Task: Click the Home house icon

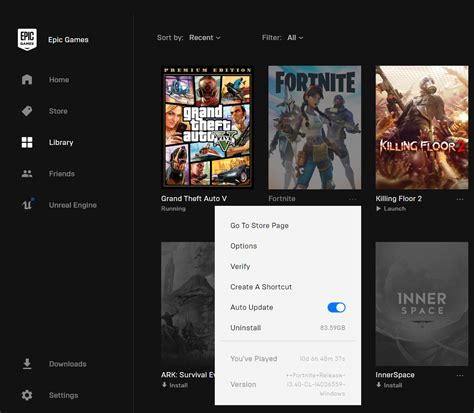Action: click(x=27, y=79)
